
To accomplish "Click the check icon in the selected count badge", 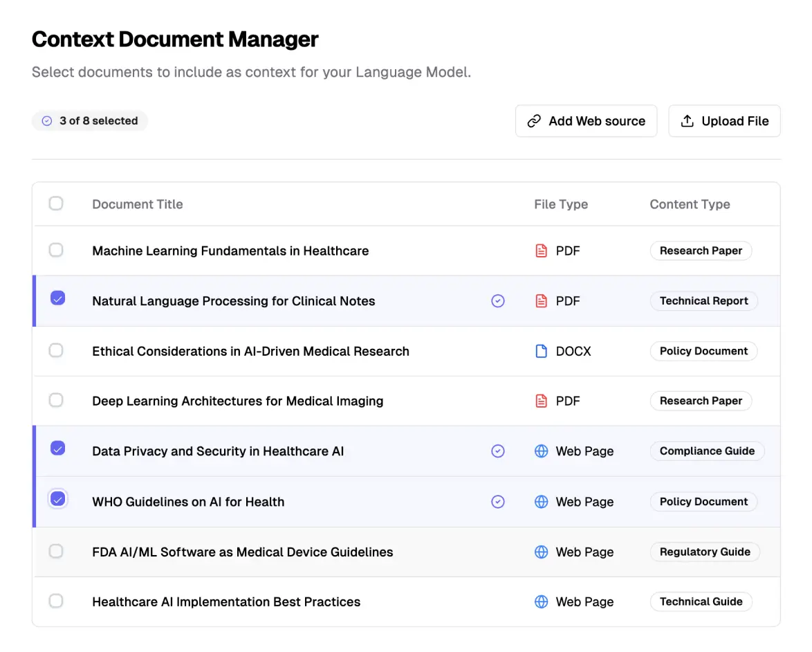I will (x=46, y=120).
